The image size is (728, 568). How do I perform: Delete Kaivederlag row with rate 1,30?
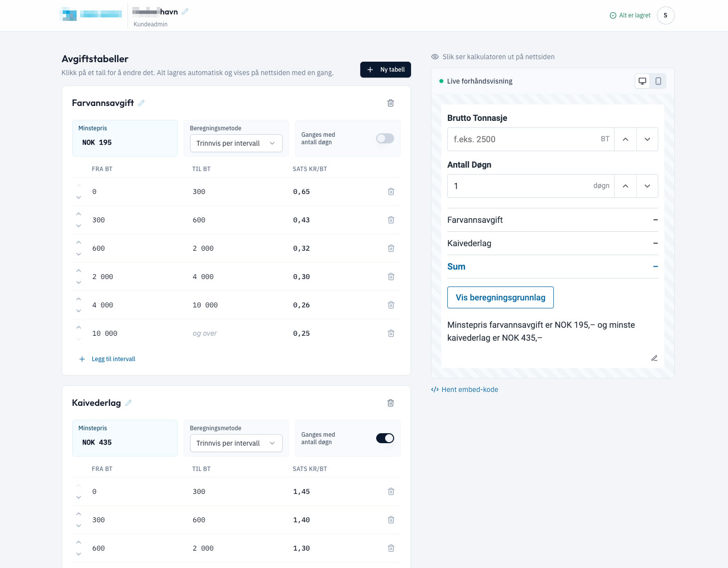[x=391, y=548]
